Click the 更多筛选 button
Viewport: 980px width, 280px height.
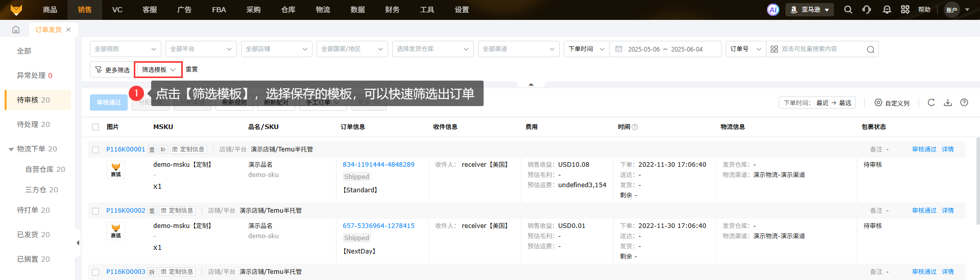pos(112,69)
